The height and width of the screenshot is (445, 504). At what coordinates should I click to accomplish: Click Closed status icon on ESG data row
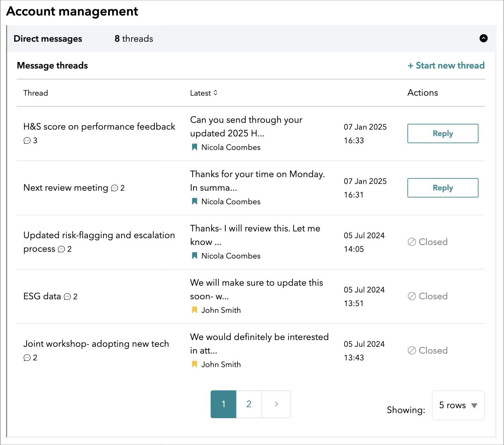(x=412, y=296)
